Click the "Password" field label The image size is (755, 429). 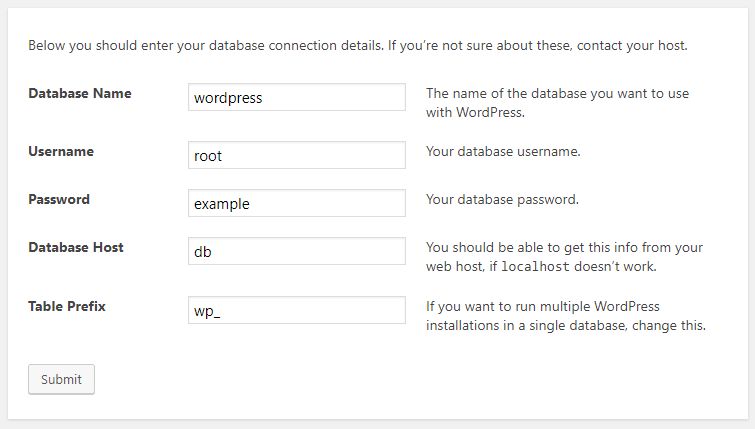coord(59,199)
